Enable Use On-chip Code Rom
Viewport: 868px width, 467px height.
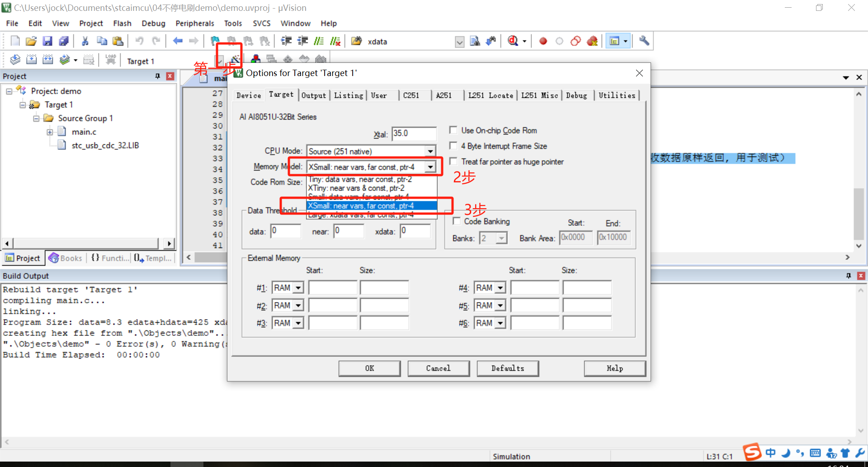[453, 130]
